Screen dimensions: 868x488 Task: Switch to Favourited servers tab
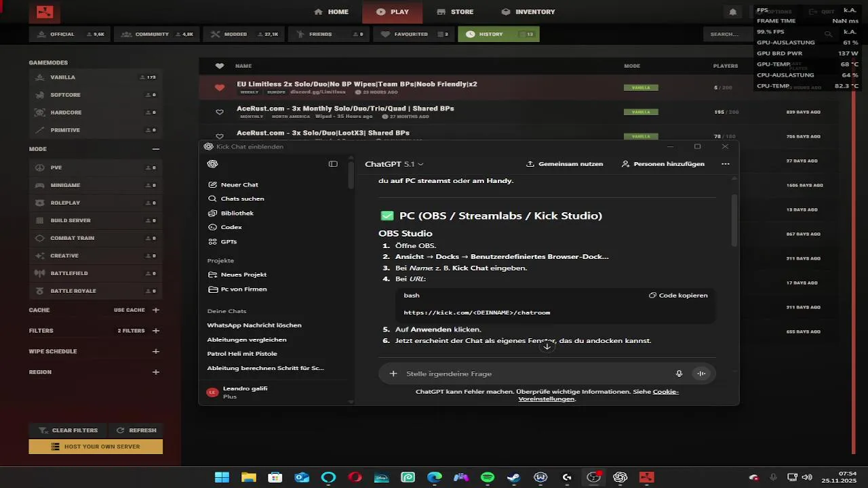(x=414, y=34)
